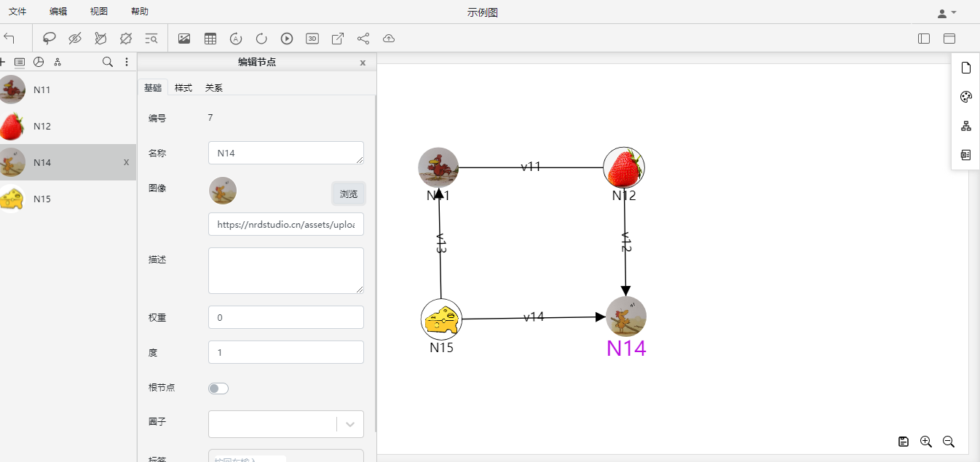Click the zoom in icon near canvas corner
This screenshot has height=462, width=980.
coord(925,442)
